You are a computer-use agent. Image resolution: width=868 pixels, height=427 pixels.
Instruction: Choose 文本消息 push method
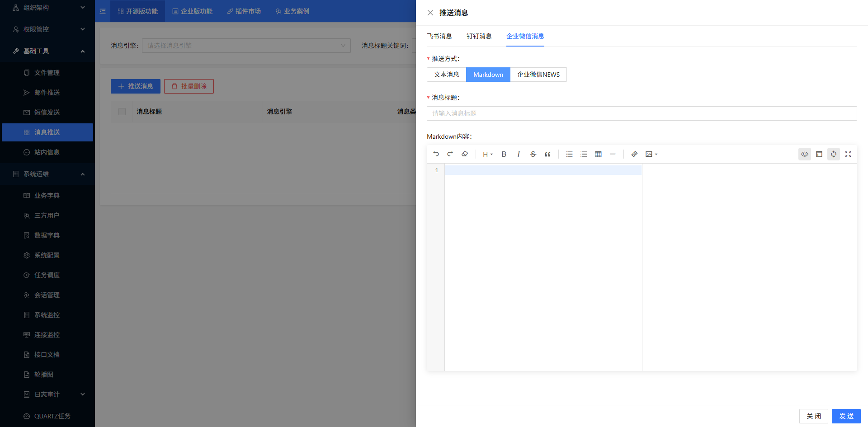pyautogui.click(x=447, y=75)
